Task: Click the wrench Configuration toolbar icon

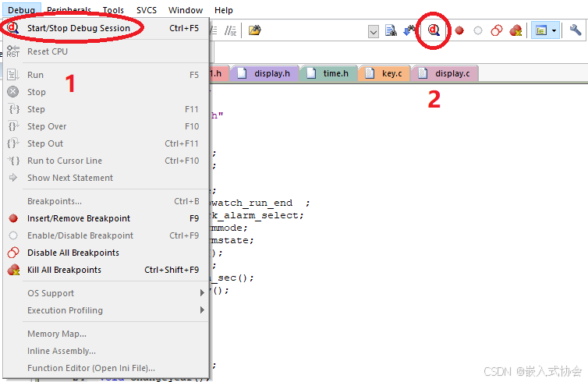Action: (x=576, y=30)
